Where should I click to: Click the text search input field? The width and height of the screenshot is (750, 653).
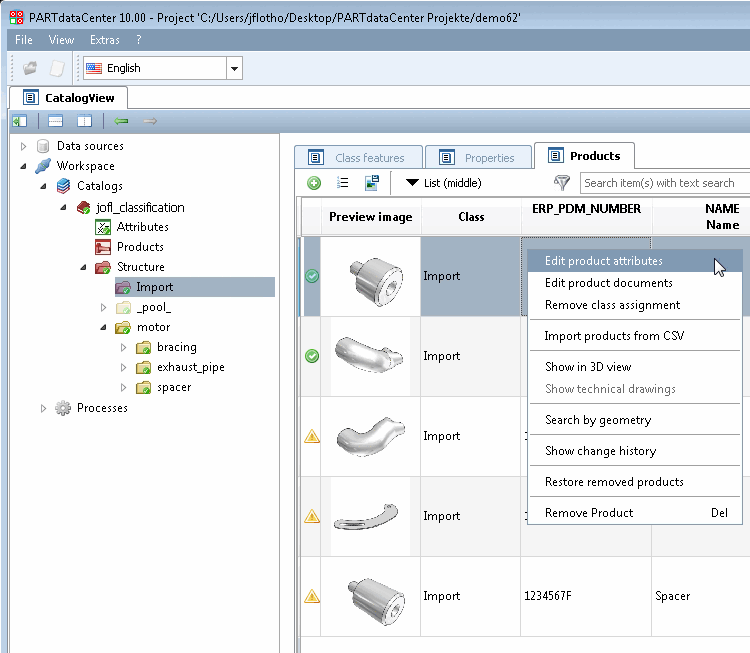pyautogui.click(x=665, y=183)
